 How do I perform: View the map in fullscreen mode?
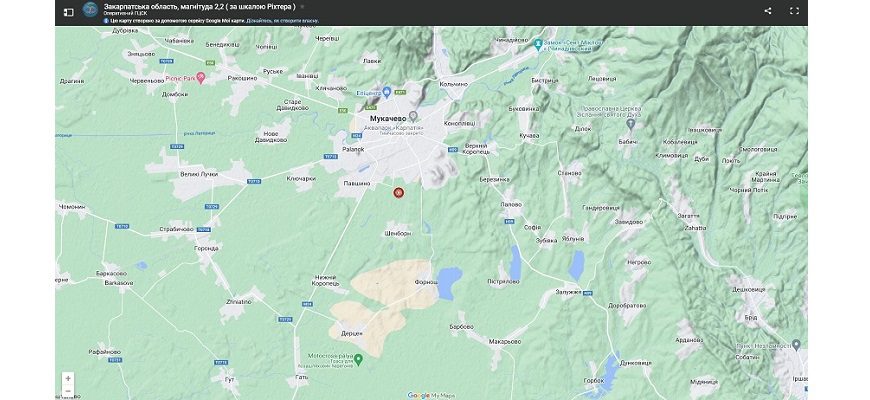pyautogui.click(x=795, y=11)
